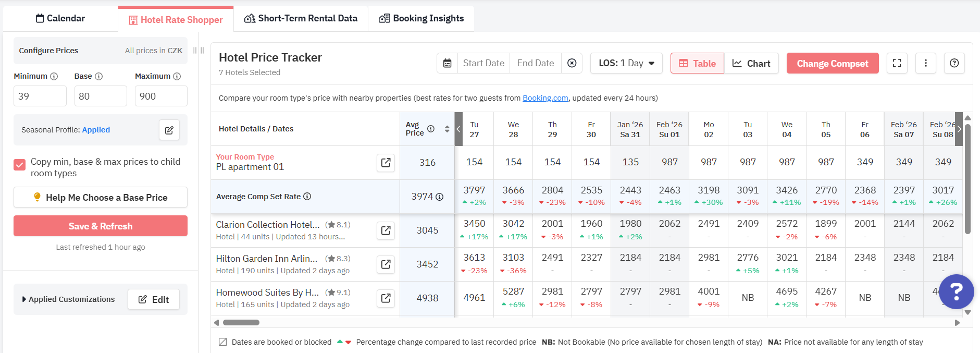Open the date range calendar icon

[x=447, y=63]
